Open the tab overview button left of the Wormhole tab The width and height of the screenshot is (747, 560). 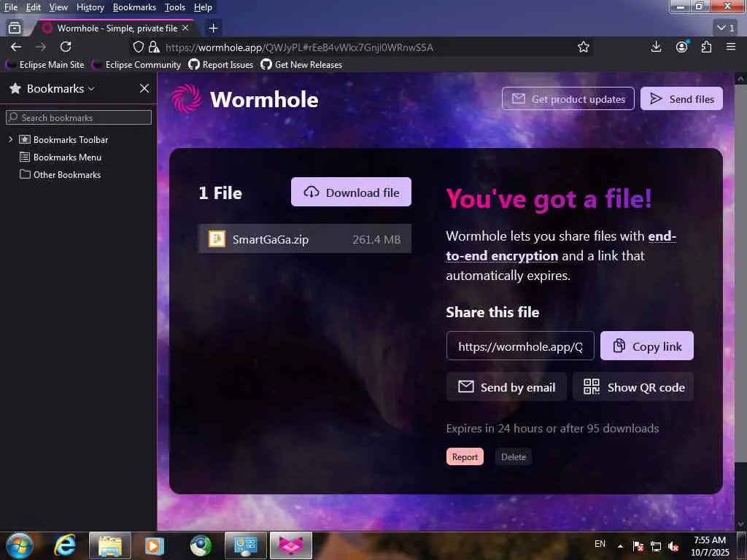[x=15, y=28]
